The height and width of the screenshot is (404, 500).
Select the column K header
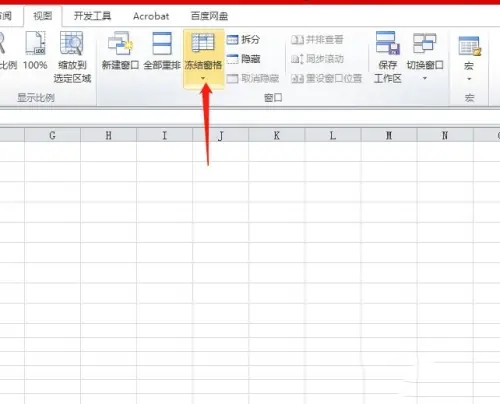coord(277,135)
